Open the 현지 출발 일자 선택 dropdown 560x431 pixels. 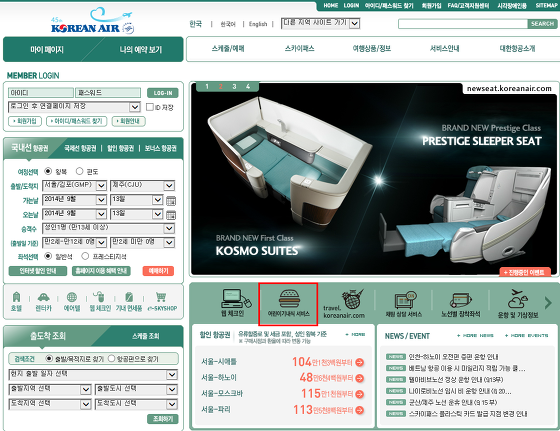coord(93,375)
